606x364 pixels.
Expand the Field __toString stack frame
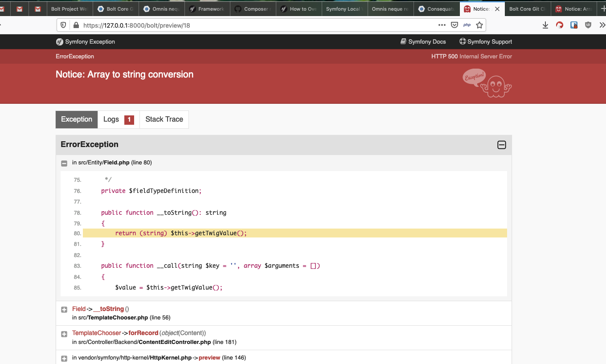click(x=64, y=309)
